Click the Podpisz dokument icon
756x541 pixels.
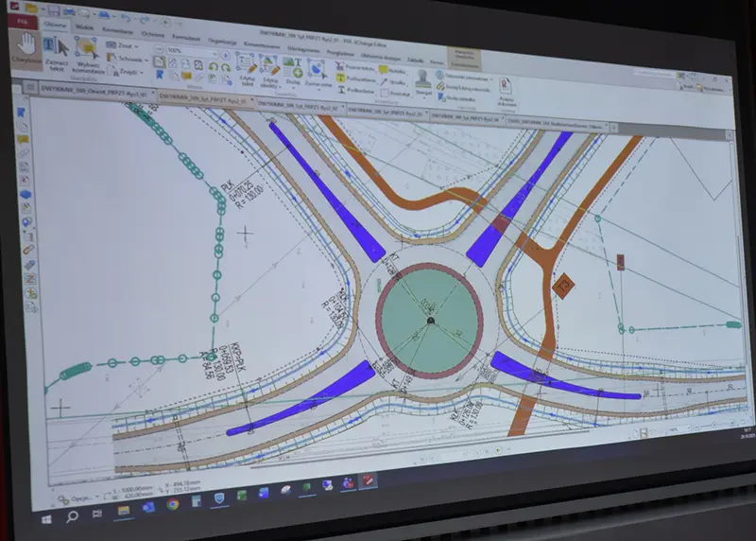[505, 90]
